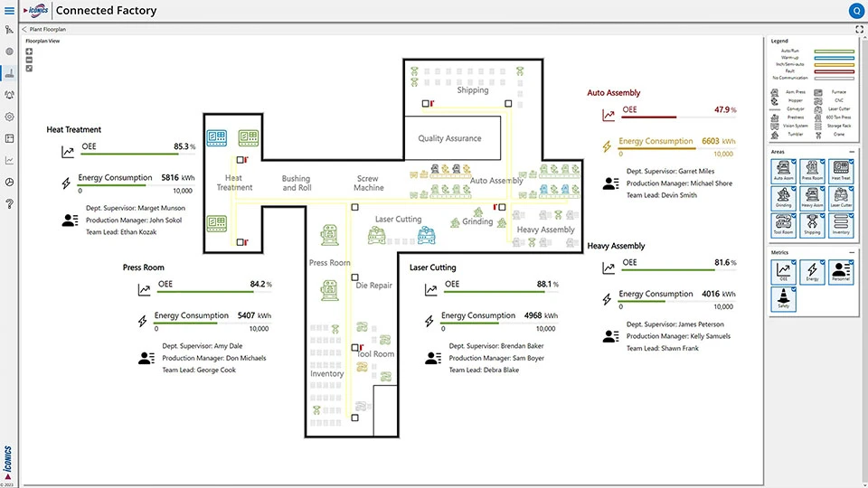The image size is (868, 488).
Task: Zoom in on the floorplan view
Action: click(29, 51)
